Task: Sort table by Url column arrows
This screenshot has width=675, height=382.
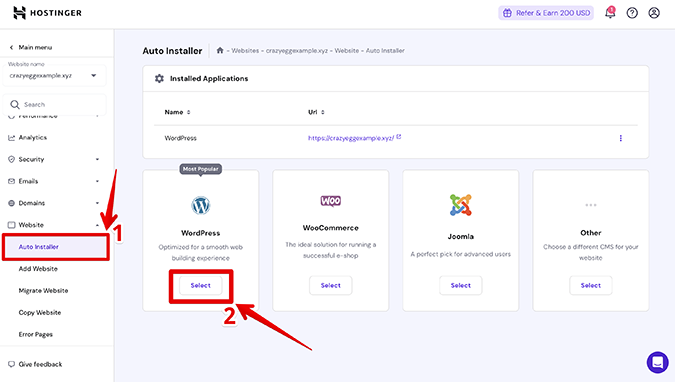Action: point(323,112)
